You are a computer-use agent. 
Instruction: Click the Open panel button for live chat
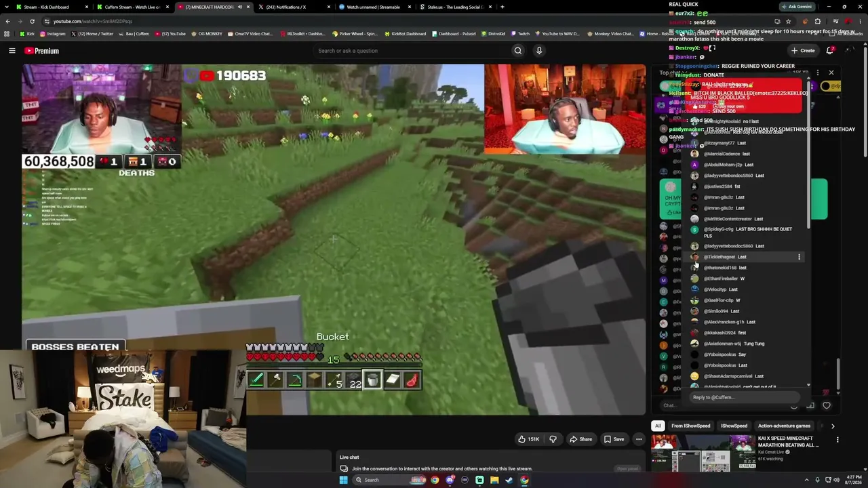[627, 468]
